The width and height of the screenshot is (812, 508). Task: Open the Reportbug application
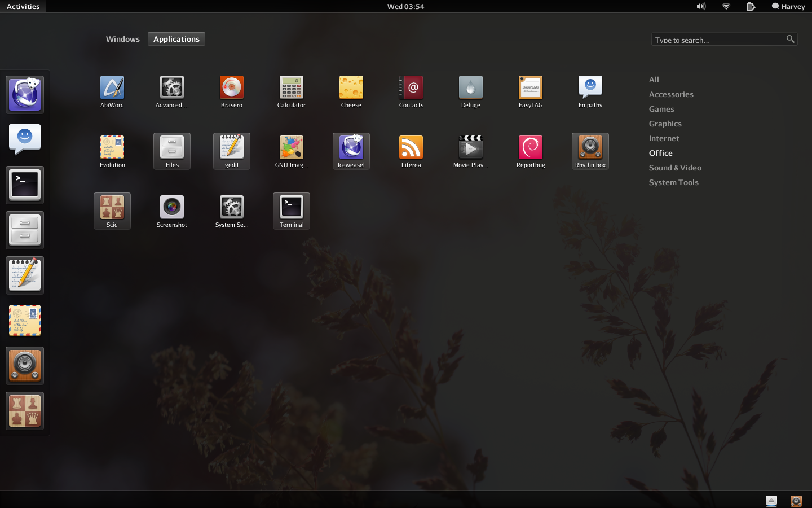pos(531,151)
